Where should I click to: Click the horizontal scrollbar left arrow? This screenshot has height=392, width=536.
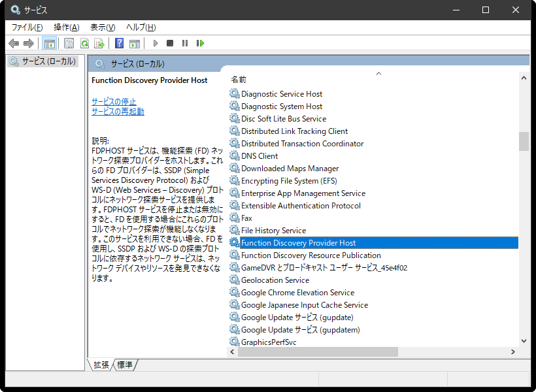(233, 351)
